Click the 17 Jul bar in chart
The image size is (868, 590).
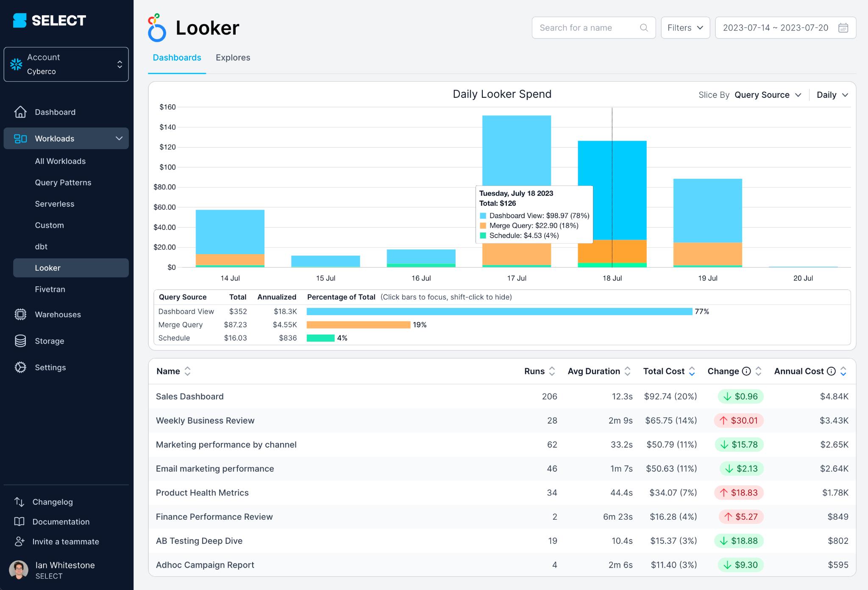517,151
